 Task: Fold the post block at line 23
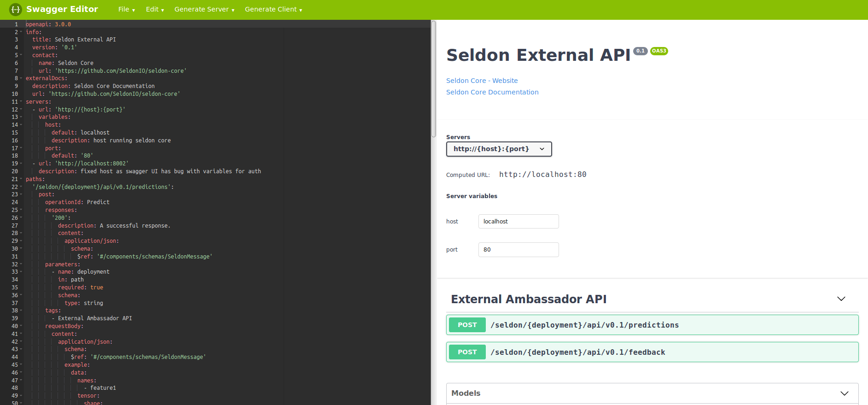click(21, 194)
